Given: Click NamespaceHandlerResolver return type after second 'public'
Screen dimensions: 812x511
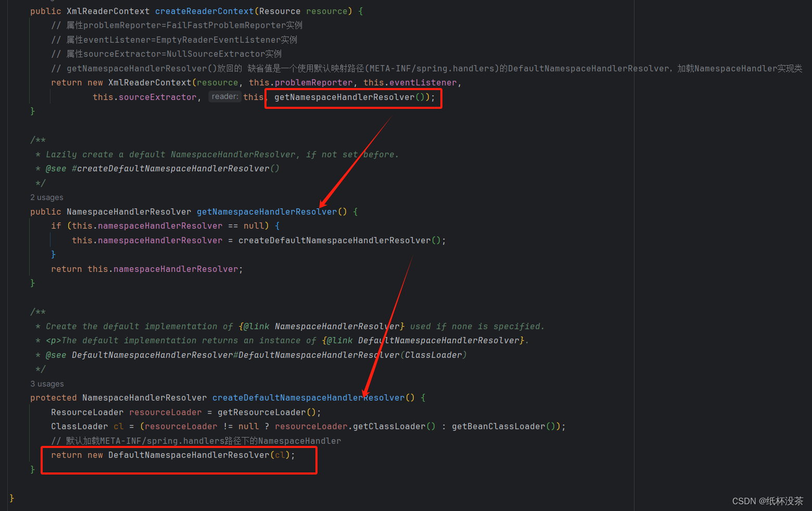Looking at the screenshot, I should [x=129, y=211].
